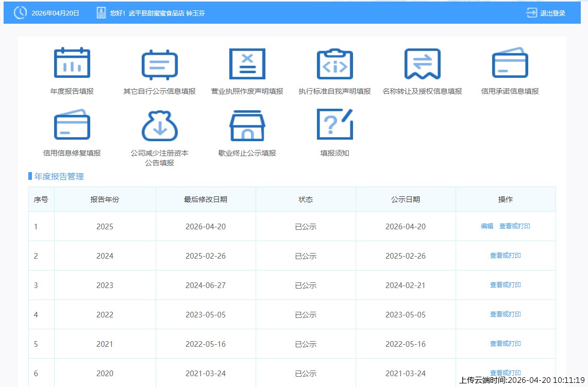The width and height of the screenshot is (588, 387).
Task: Edit the 2025 annual report
Action: (x=486, y=226)
